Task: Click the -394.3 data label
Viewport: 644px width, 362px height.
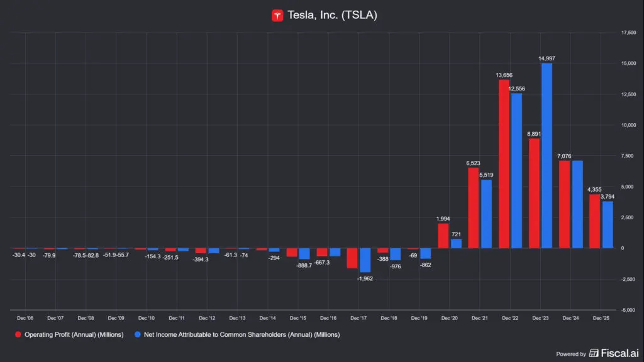Action: (x=201, y=260)
